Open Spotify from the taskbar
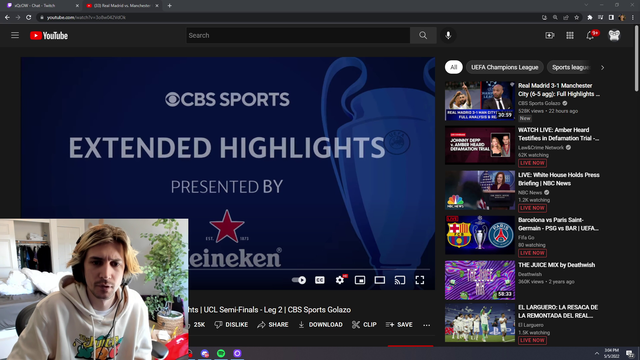The image size is (640, 360). click(x=221, y=353)
